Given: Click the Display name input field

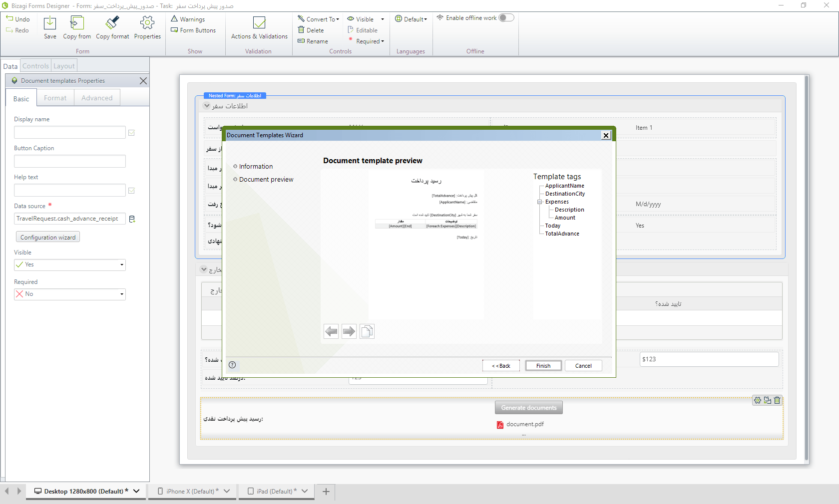Looking at the screenshot, I should (70, 132).
